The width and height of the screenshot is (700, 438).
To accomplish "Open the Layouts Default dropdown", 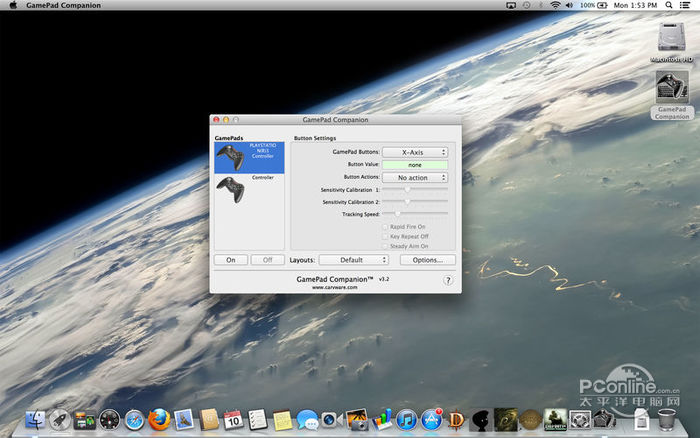I will pyautogui.click(x=353, y=260).
